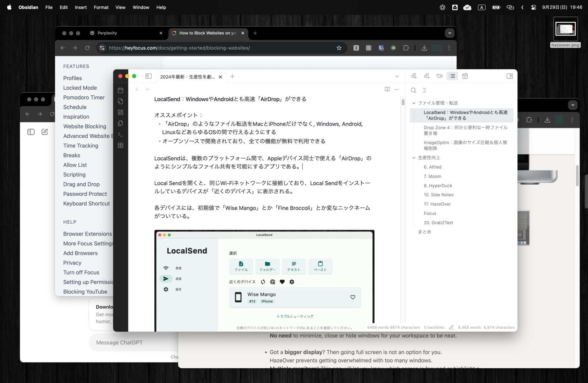
Task: Open command palette terminal icon in ribbon
Action: tap(120, 134)
